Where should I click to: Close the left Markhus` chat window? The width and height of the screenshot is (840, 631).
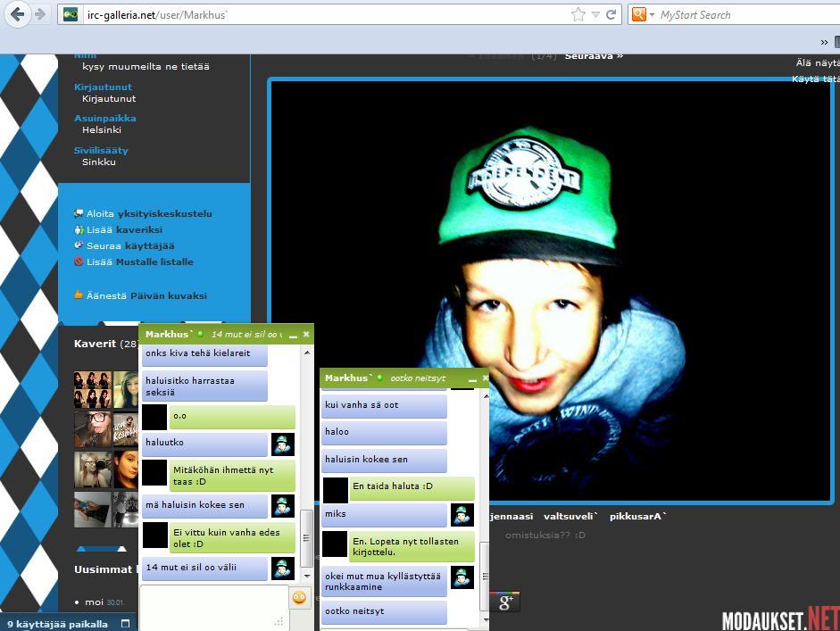[x=306, y=335]
